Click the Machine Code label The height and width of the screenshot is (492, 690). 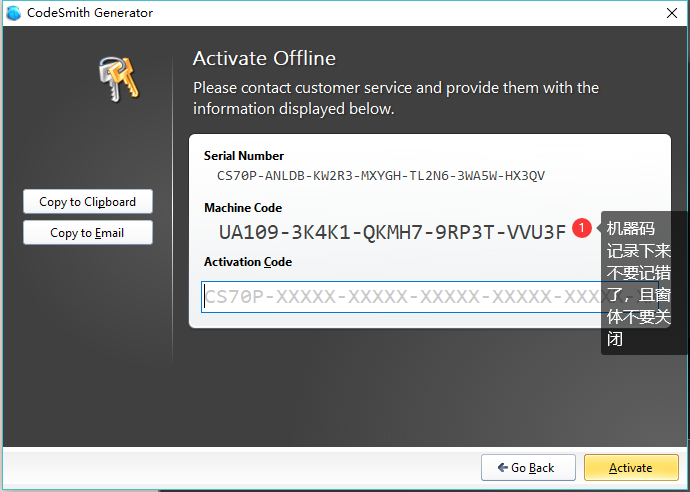tap(243, 208)
